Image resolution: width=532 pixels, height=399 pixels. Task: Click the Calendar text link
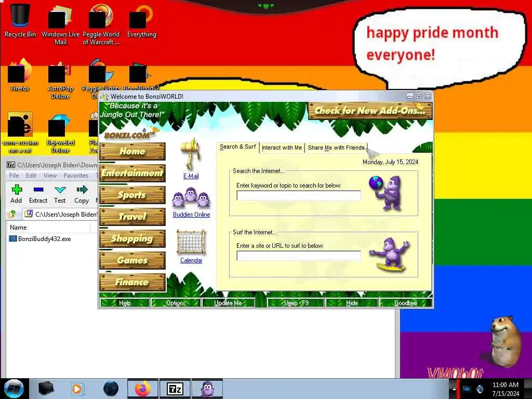click(191, 260)
